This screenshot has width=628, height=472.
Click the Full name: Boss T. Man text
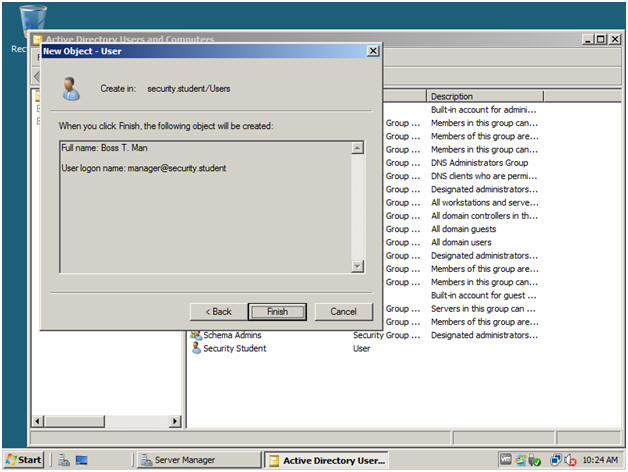click(105, 148)
